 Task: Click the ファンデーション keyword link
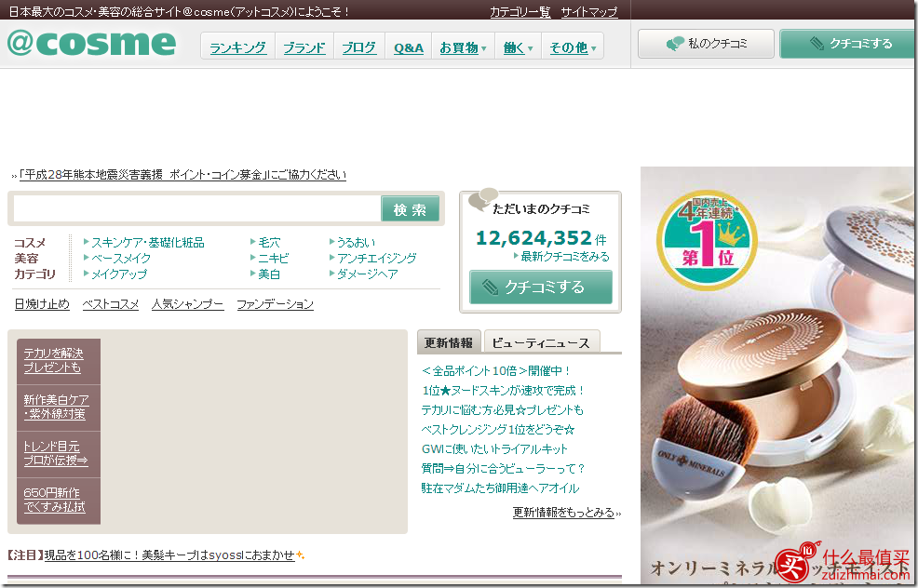tap(276, 303)
